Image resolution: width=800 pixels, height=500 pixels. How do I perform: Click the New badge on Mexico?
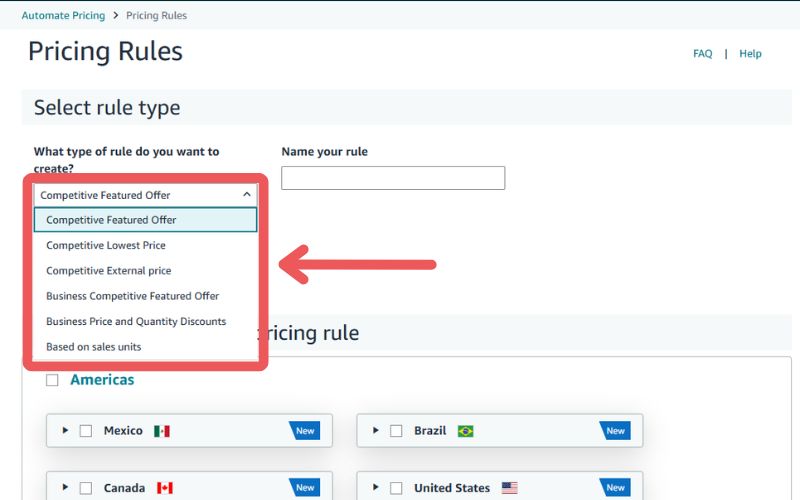click(305, 431)
